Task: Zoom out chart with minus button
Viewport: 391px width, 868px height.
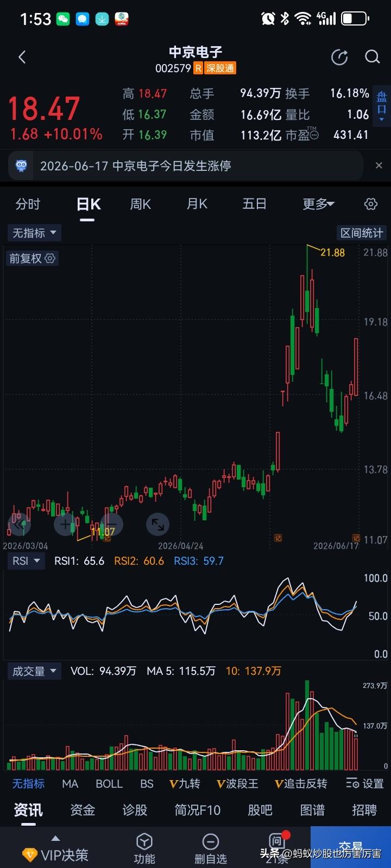Action: [111, 524]
